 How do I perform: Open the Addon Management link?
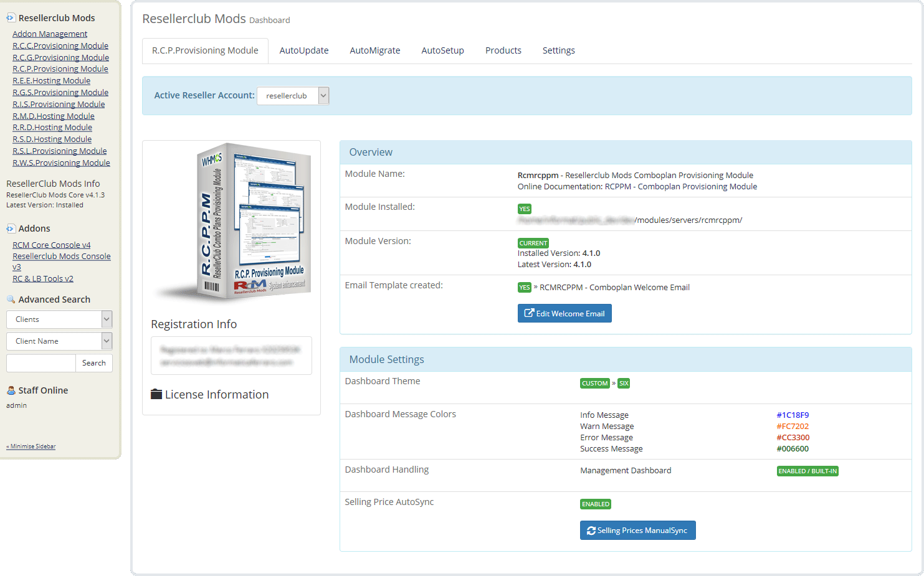pos(50,34)
